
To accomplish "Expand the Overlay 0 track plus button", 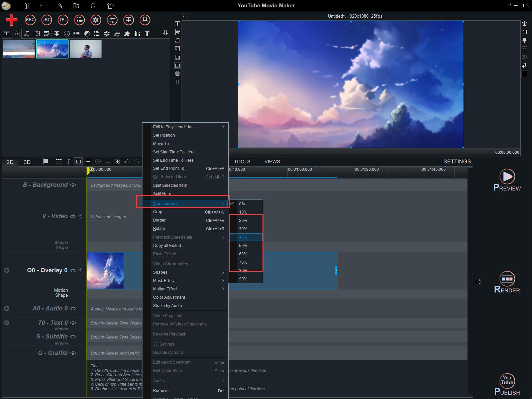I will click(7, 270).
